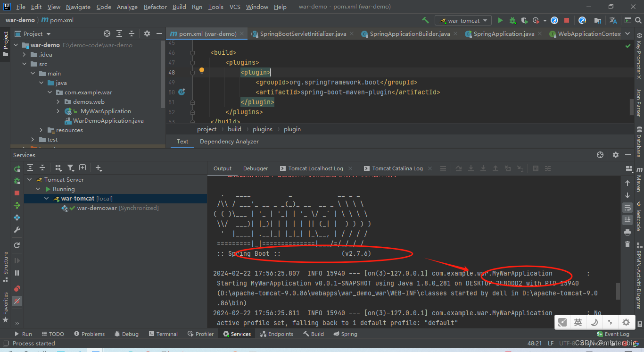Open the Endpoints tool window
This screenshot has width=644, height=352.
tap(277, 334)
